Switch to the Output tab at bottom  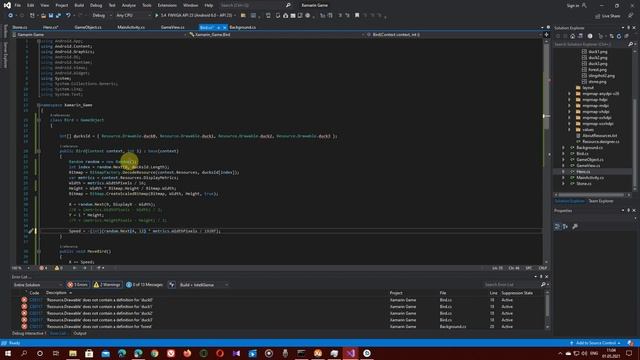[x=80, y=333]
